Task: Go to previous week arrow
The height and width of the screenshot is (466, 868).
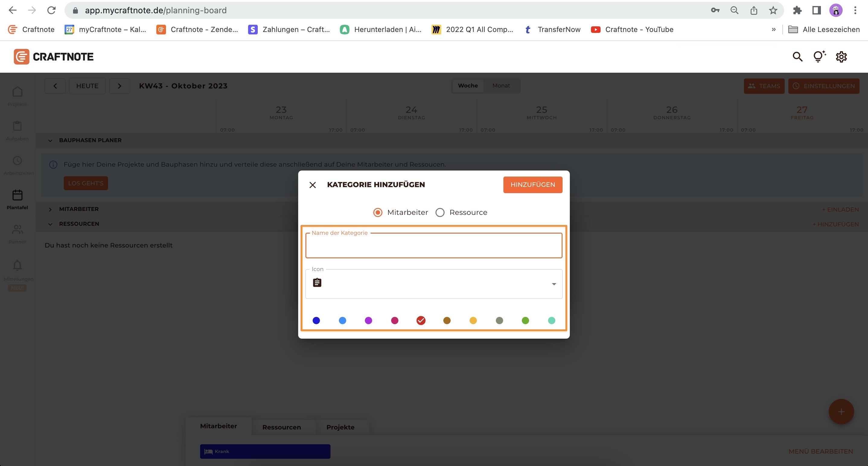Action: (x=55, y=86)
